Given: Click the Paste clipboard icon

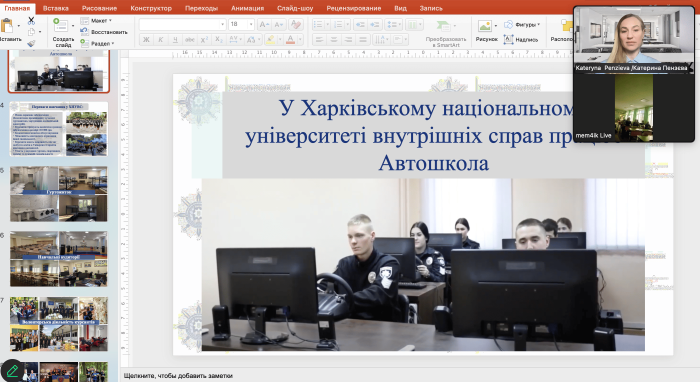Looking at the screenshot, I should 7,26.
